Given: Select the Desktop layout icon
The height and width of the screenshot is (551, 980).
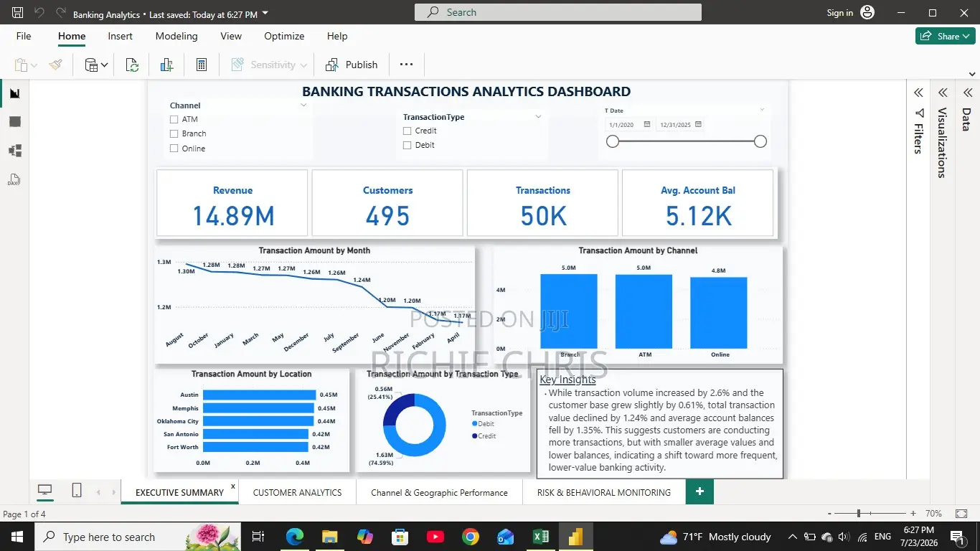Looking at the screenshot, I should coord(45,491).
